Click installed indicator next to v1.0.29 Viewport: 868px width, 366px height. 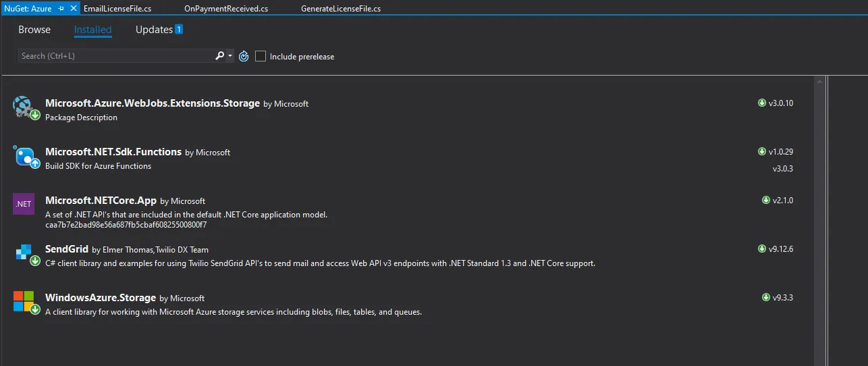tap(762, 152)
